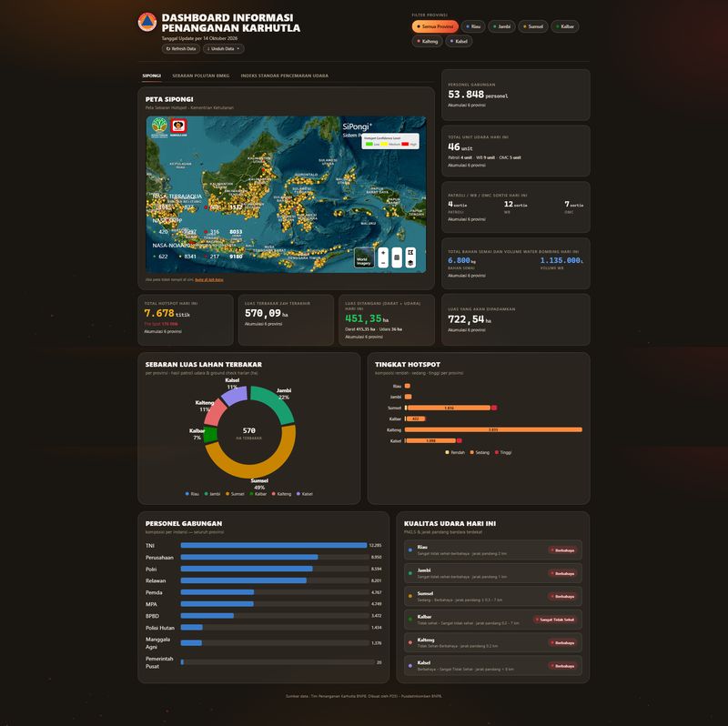Toggle the Sedang series in the hotspot legend
The width and height of the screenshot is (728, 726).
480,452
